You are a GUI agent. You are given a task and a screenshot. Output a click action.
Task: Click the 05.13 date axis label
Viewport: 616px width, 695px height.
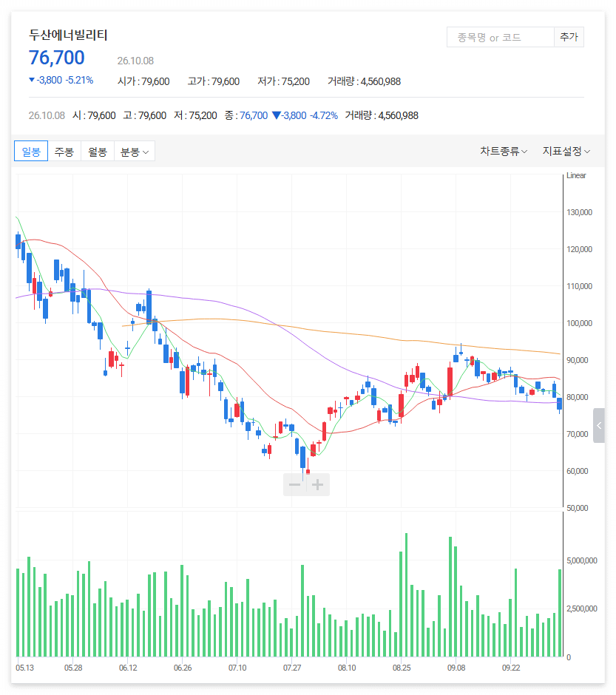pos(25,668)
